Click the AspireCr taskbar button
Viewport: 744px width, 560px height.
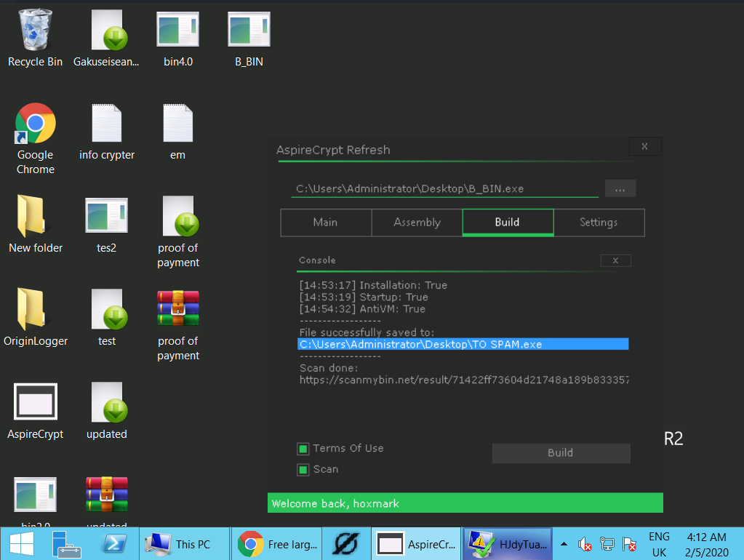coord(416,544)
